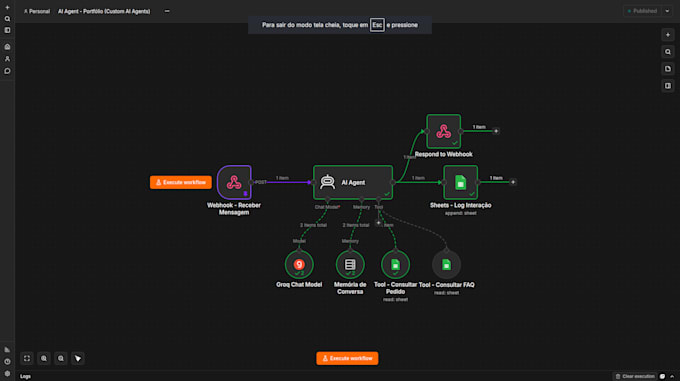The height and width of the screenshot is (381, 680).
Task: Go to the home overview icon
Action: [7, 47]
